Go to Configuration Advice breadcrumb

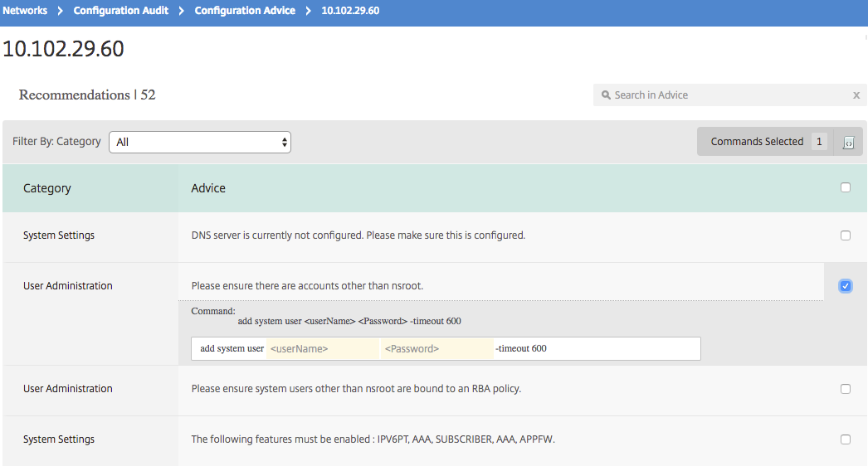[245, 11]
